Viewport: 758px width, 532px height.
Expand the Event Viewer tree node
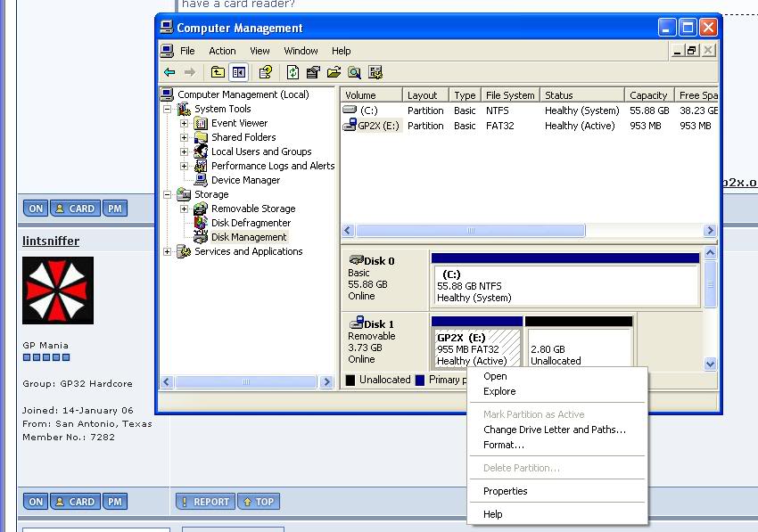(x=185, y=123)
